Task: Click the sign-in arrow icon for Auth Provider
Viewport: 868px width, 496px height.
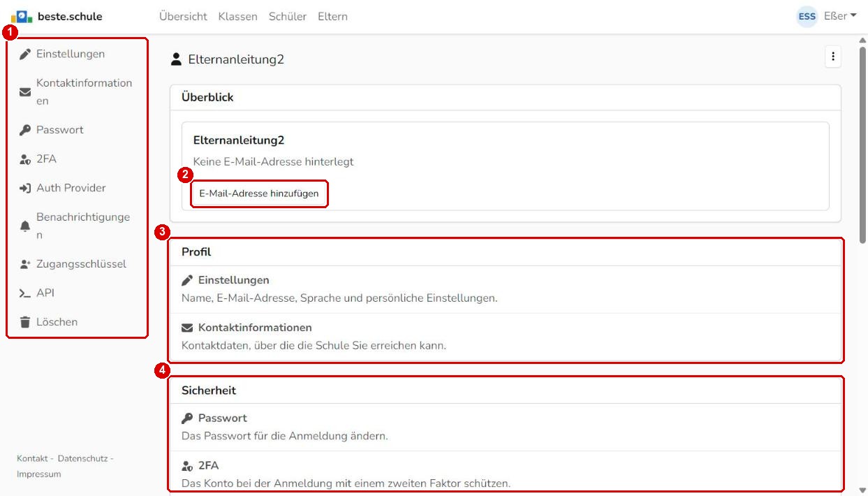Action: pos(26,188)
